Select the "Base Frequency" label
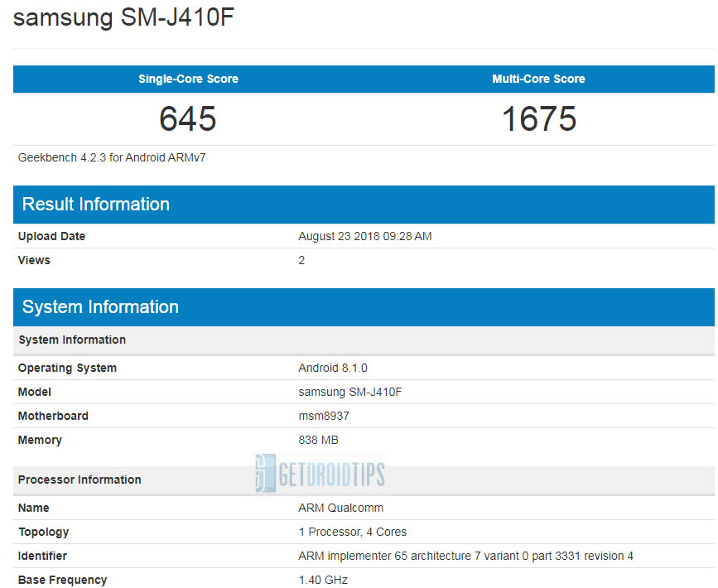Screen dimensions: 718x588 pyautogui.click(x=62, y=580)
